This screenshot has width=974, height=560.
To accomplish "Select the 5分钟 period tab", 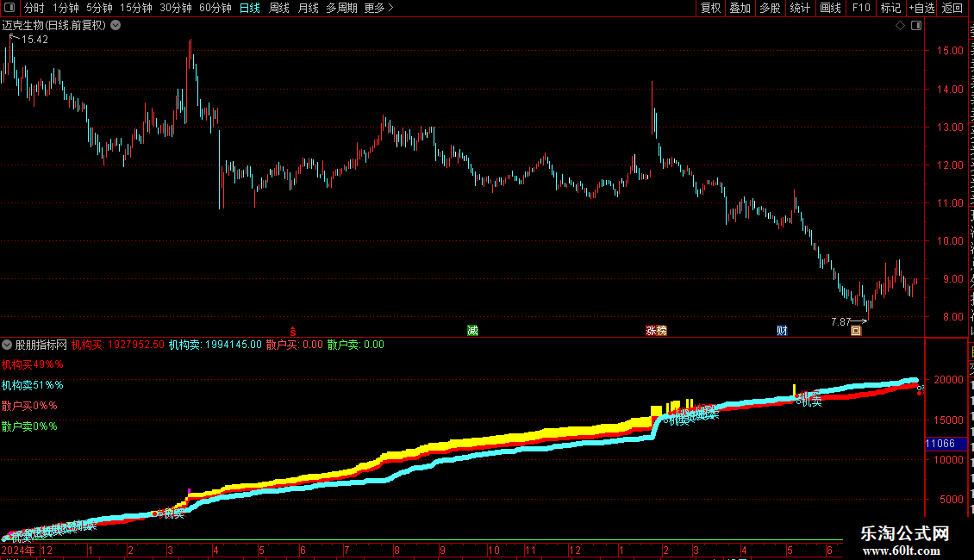I will 99,8.
